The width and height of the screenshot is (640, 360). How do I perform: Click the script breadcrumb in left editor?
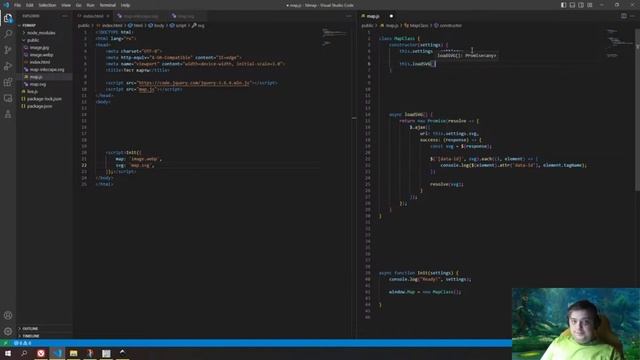point(178,25)
